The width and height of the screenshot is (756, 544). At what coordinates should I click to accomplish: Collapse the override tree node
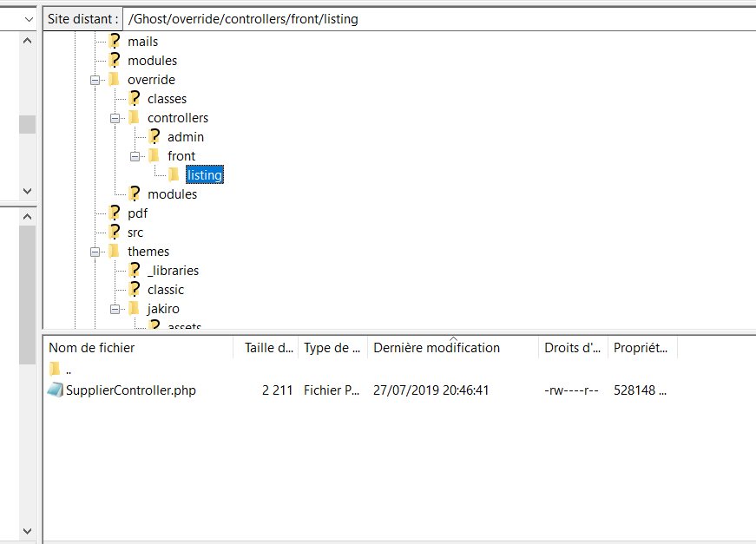[x=95, y=80]
